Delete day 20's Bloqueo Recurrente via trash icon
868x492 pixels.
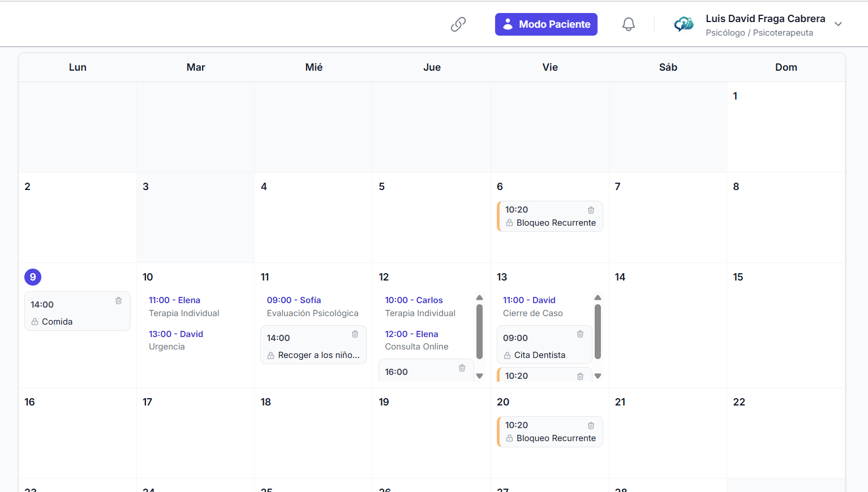(591, 425)
